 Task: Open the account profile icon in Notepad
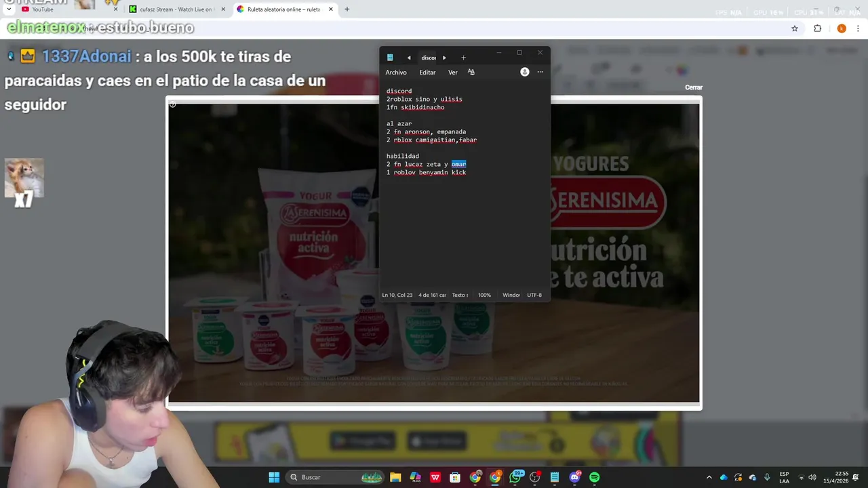click(524, 72)
